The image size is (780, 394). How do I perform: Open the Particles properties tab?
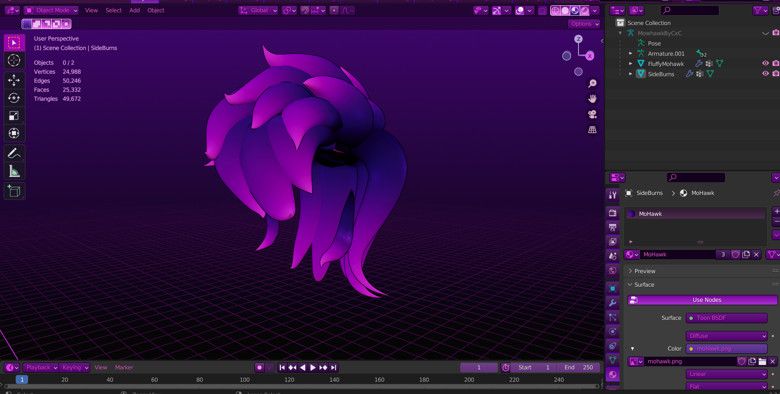tap(613, 317)
